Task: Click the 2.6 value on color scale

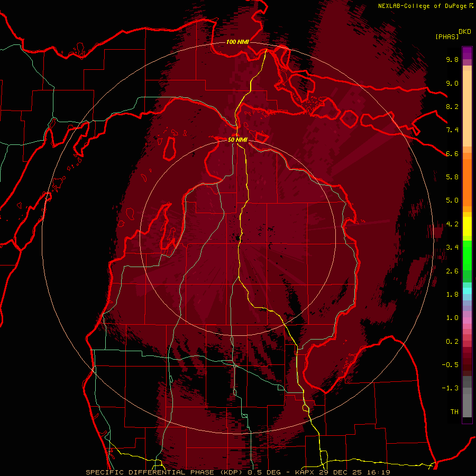Action: [x=452, y=271]
